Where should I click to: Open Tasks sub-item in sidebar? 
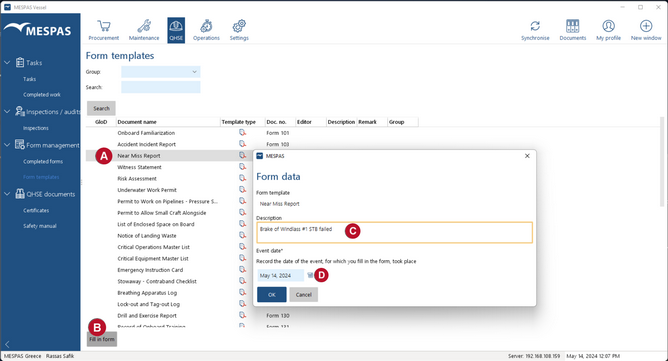click(x=29, y=79)
